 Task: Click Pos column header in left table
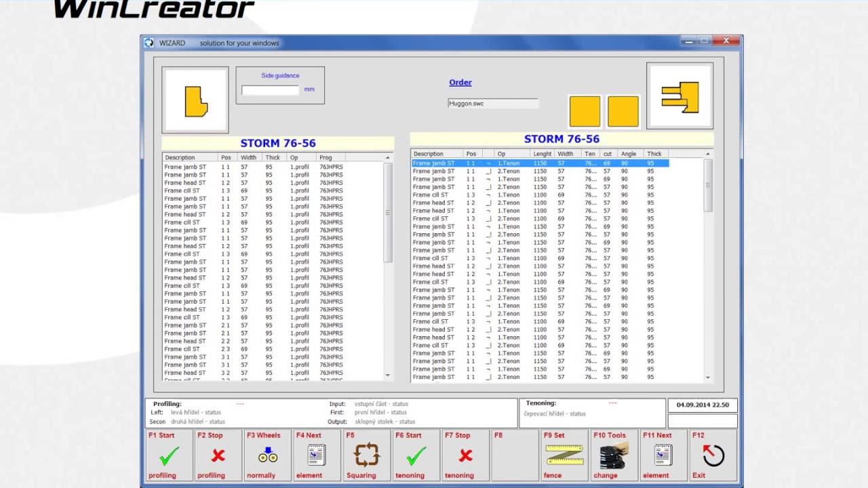point(228,157)
